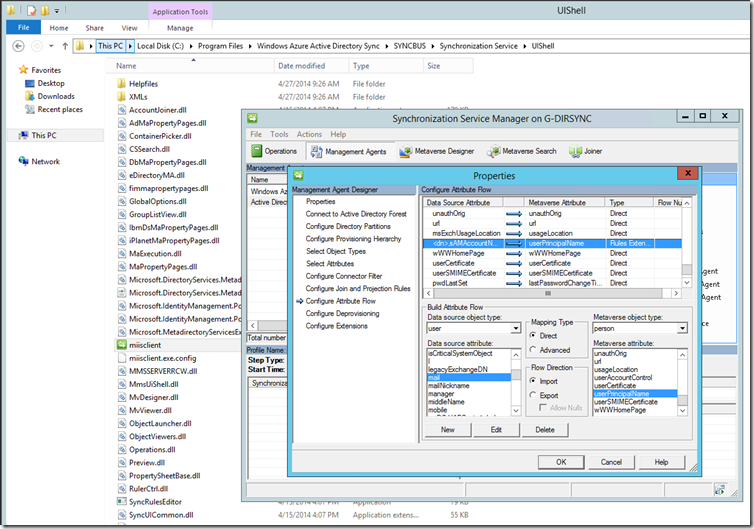The height and width of the screenshot is (529, 754).
Task: Click the status icon in Sync Manager corner
Action: pos(719,490)
